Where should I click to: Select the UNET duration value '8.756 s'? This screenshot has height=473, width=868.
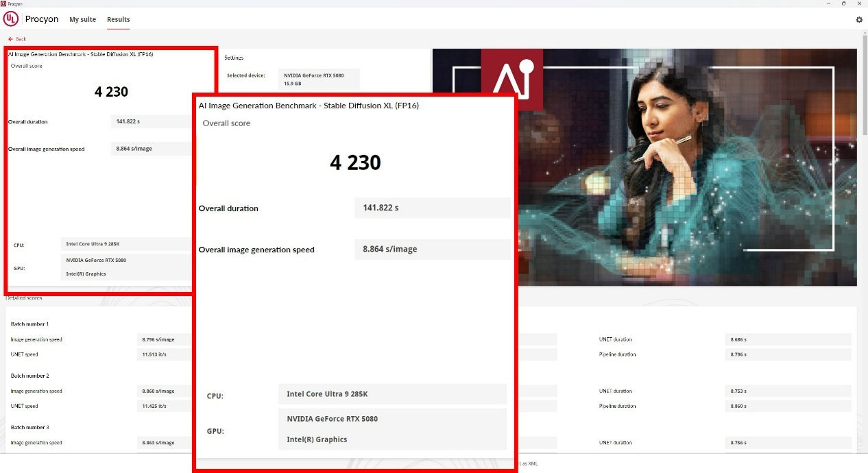pos(738,443)
